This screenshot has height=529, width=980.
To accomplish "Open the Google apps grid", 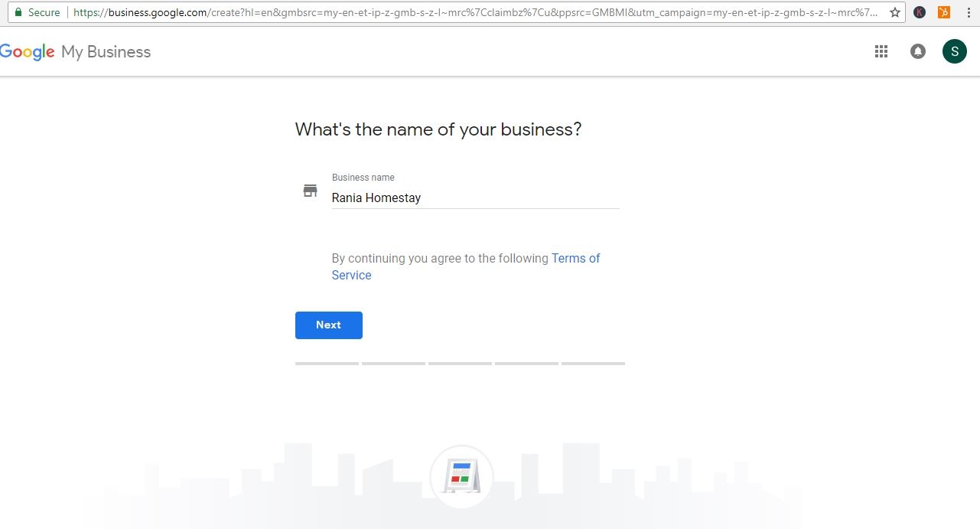I will (881, 51).
